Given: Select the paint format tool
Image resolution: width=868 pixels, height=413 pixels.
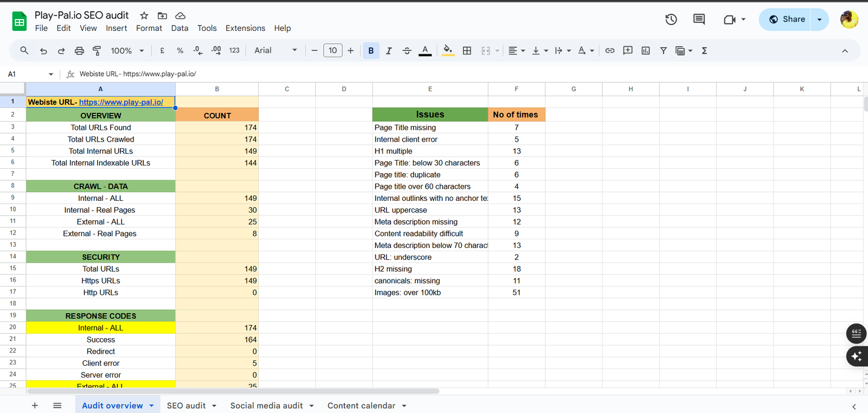Looking at the screenshot, I should [x=97, y=50].
